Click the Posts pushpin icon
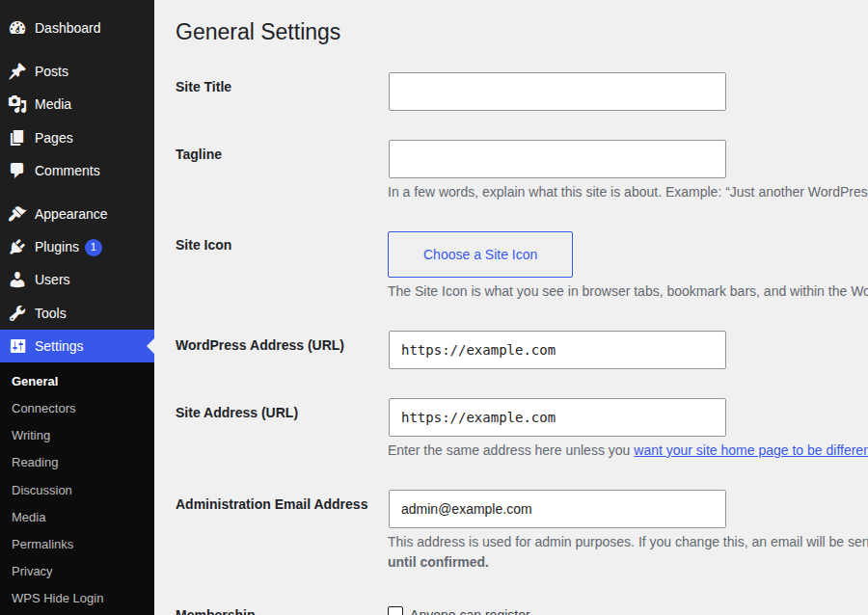Viewport: 868px width, 615px height. pyautogui.click(x=17, y=71)
